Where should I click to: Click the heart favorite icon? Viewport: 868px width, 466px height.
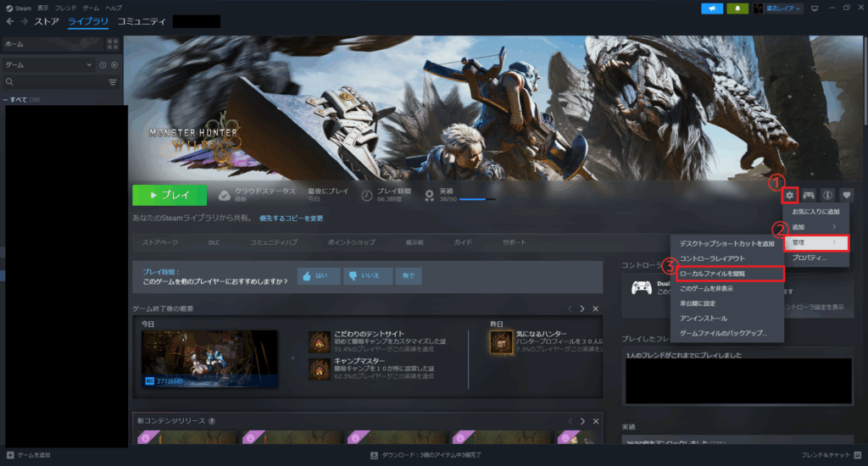pyautogui.click(x=847, y=195)
